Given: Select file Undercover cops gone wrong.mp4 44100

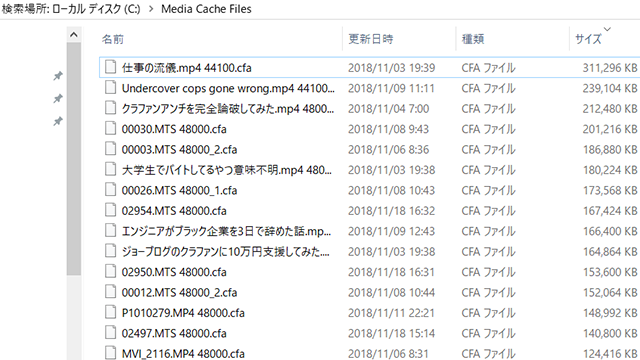Looking at the screenshot, I should tap(228, 88).
